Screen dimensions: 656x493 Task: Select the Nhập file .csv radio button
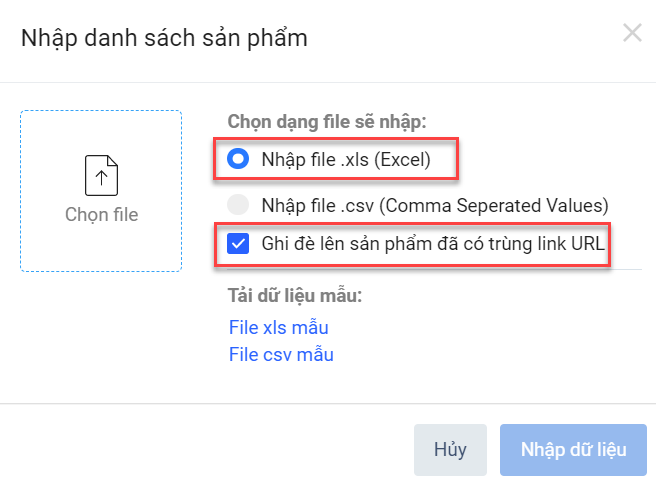[x=238, y=205]
